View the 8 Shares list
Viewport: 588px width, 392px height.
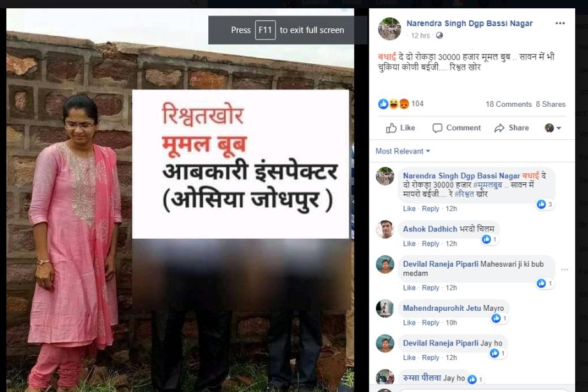click(x=550, y=104)
